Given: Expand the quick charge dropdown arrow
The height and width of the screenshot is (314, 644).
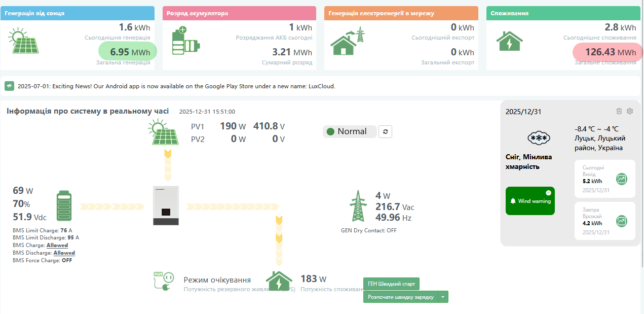Looking at the screenshot, I should pos(443,297).
